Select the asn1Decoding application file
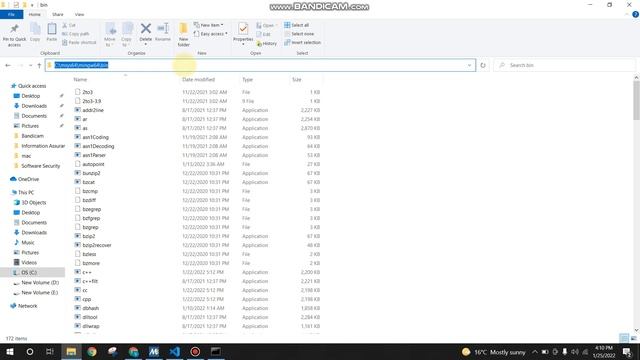The image size is (640, 360). point(98,146)
